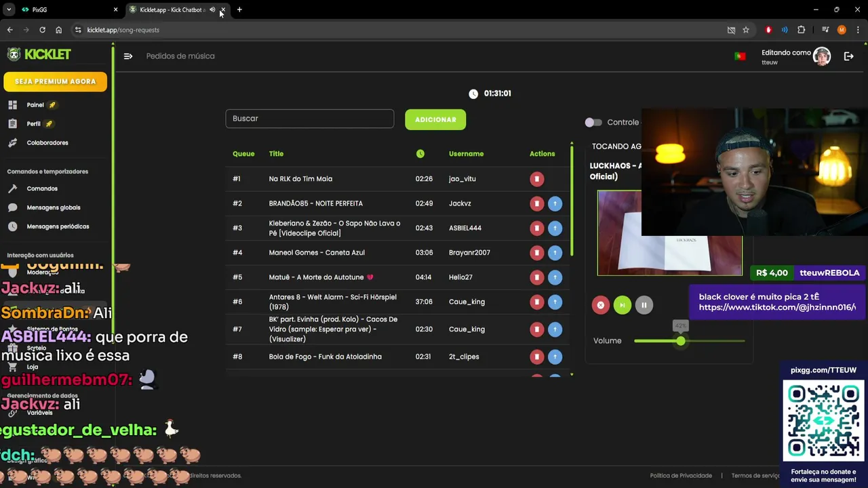Move up song #7 Cacos De Vidro

point(555,329)
